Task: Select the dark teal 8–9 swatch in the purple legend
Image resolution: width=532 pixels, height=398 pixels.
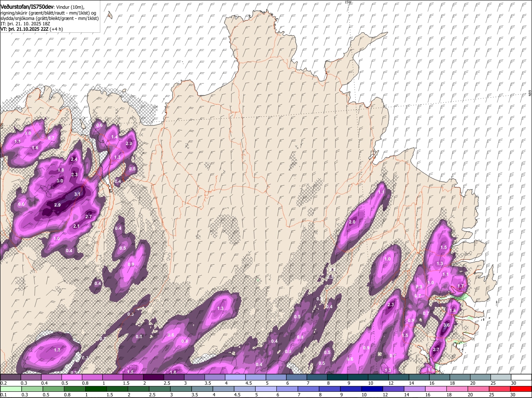Action: [338, 377]
